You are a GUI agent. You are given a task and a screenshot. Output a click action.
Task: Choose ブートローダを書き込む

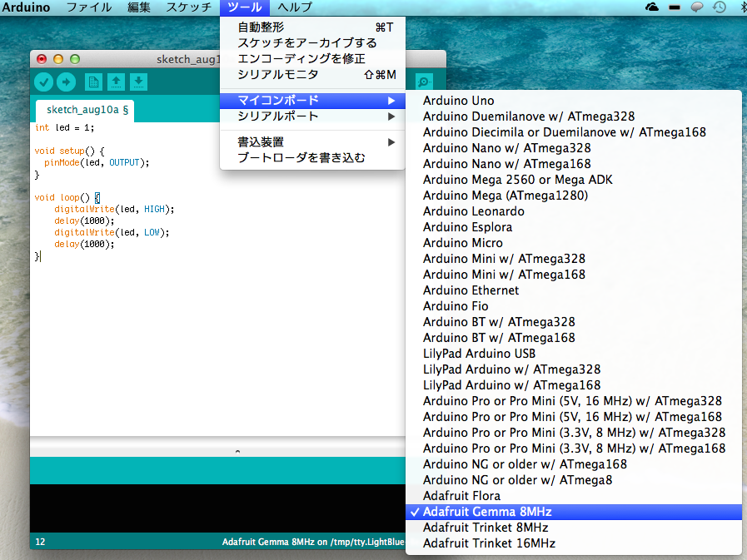click(312, 157)
